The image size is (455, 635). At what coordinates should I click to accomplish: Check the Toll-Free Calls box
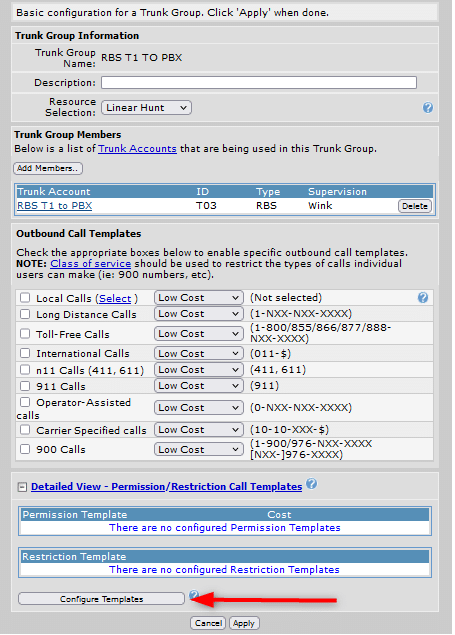pos(25,334)
